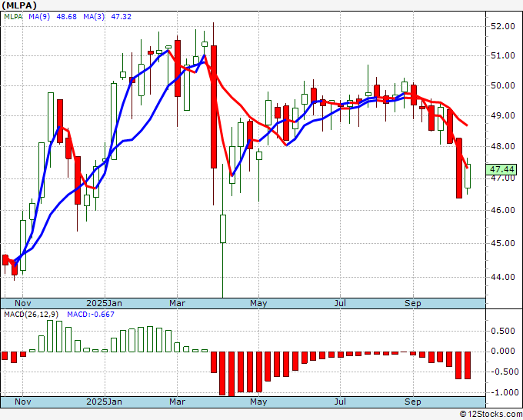This screenshot has width=523, height=420.
Task: Click the 0.500 MACD axis label
Action: point(503,331)
